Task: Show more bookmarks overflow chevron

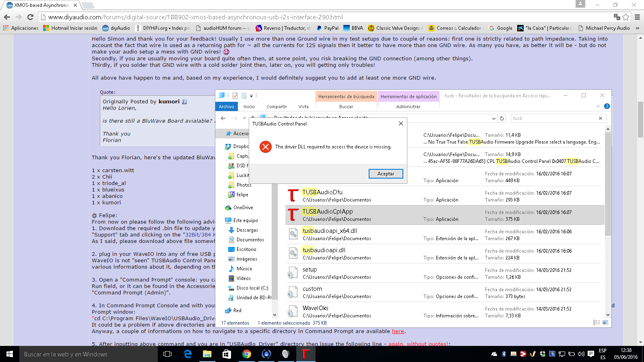Action: pyautogui.click(x=638, y=28)
